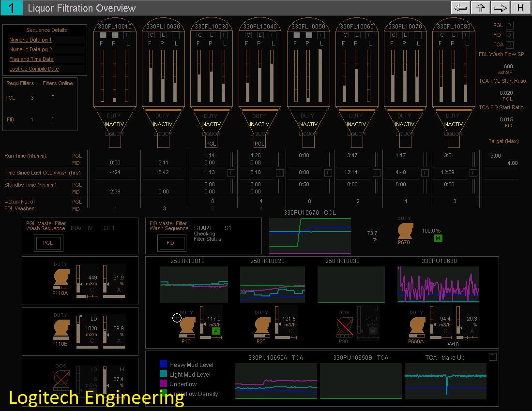Click the T box in TCA panel corner

point(493,356)
